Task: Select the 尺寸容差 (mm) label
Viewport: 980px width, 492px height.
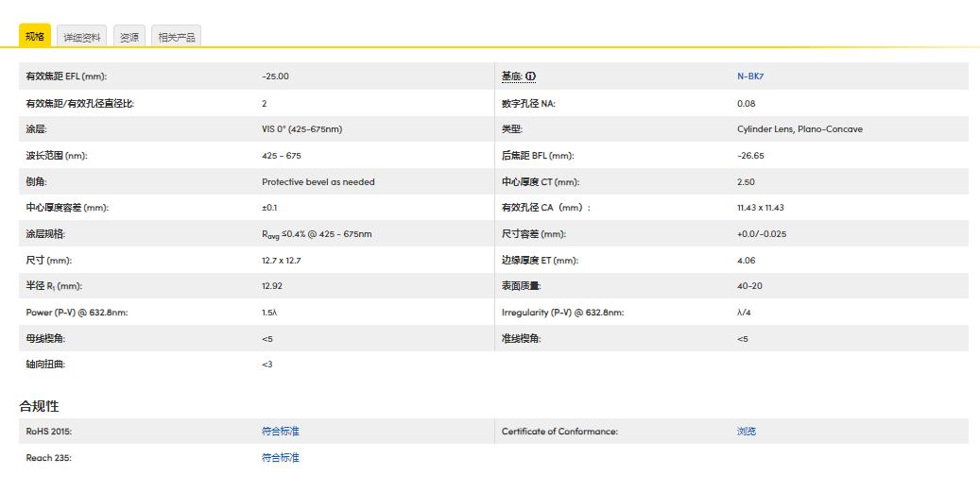Action: [533, 234]
